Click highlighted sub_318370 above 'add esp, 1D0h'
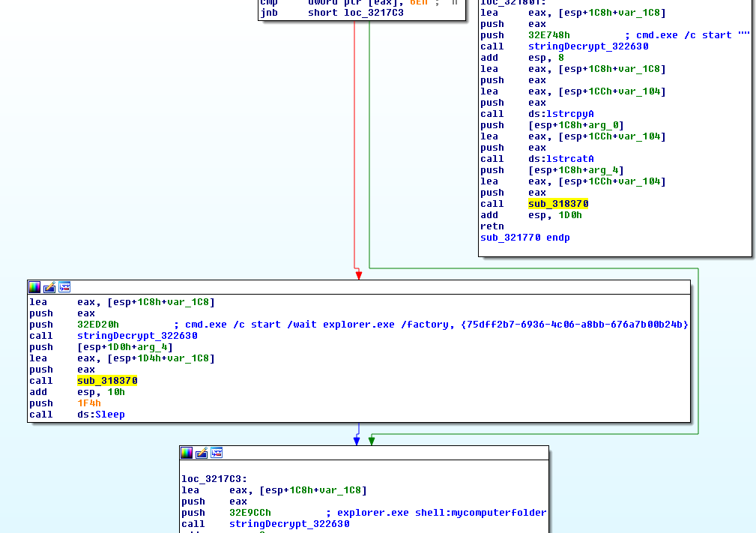The width and height of the screenshot is (756, 533). [558, 204]
